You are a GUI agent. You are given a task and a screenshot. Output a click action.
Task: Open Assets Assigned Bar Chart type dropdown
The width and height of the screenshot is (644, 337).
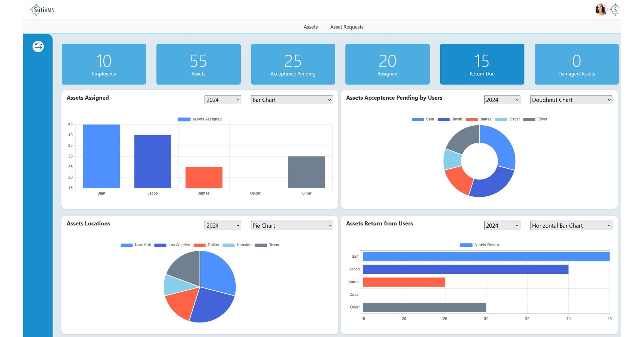click(x=291, y=100)
